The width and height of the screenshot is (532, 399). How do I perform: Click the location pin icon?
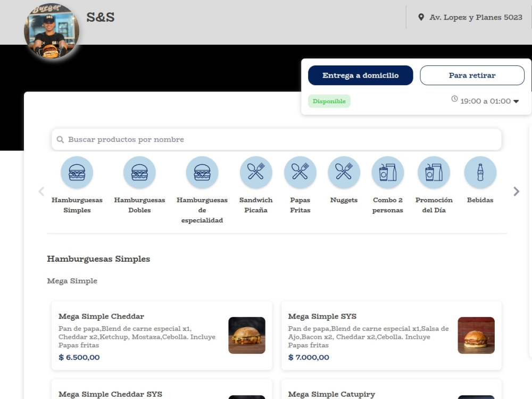[421, 18]
